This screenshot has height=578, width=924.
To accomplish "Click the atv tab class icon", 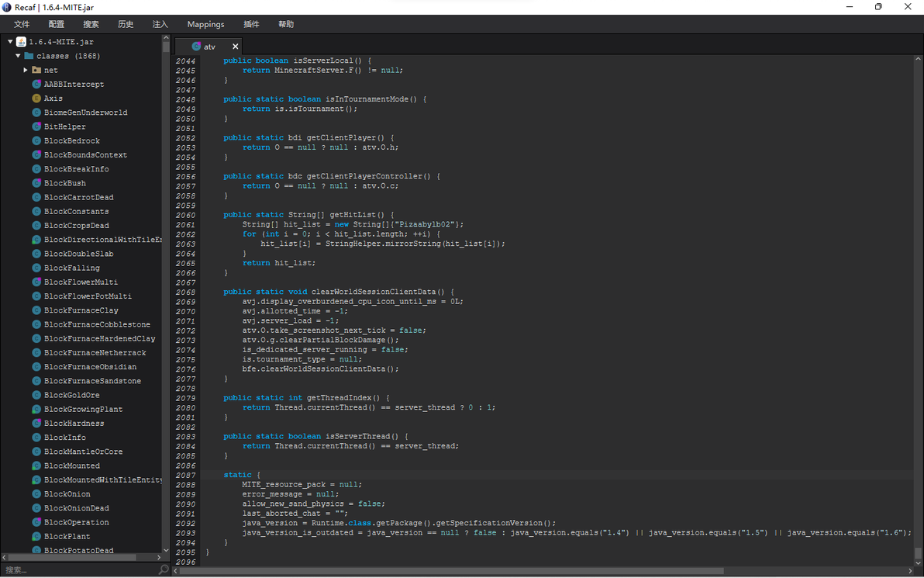I will [x=197, y=47].
